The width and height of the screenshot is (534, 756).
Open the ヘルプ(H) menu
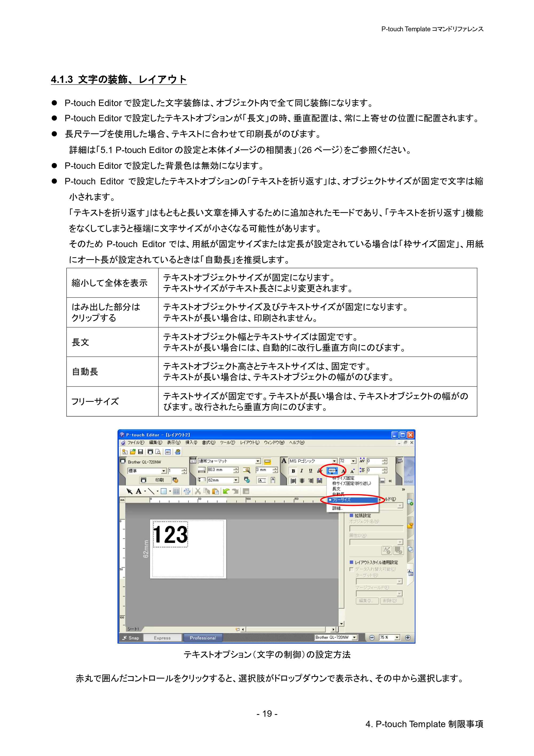point(297,443)
